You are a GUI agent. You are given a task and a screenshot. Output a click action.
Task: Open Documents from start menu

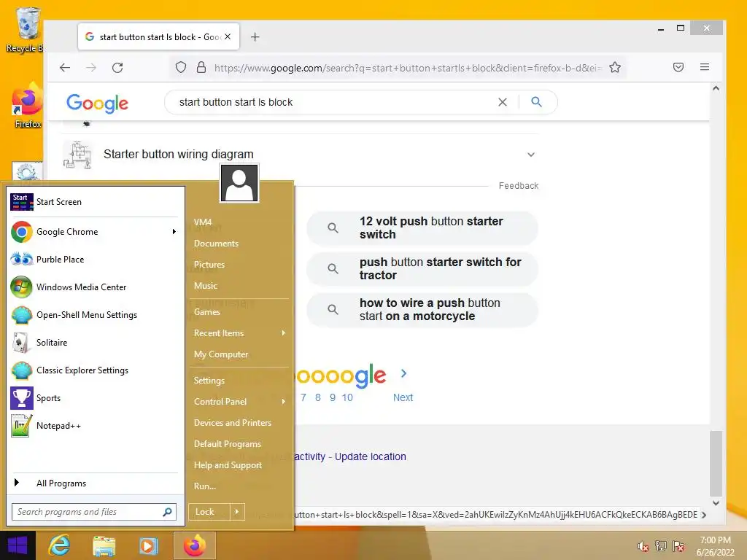[x=216, y=244]
